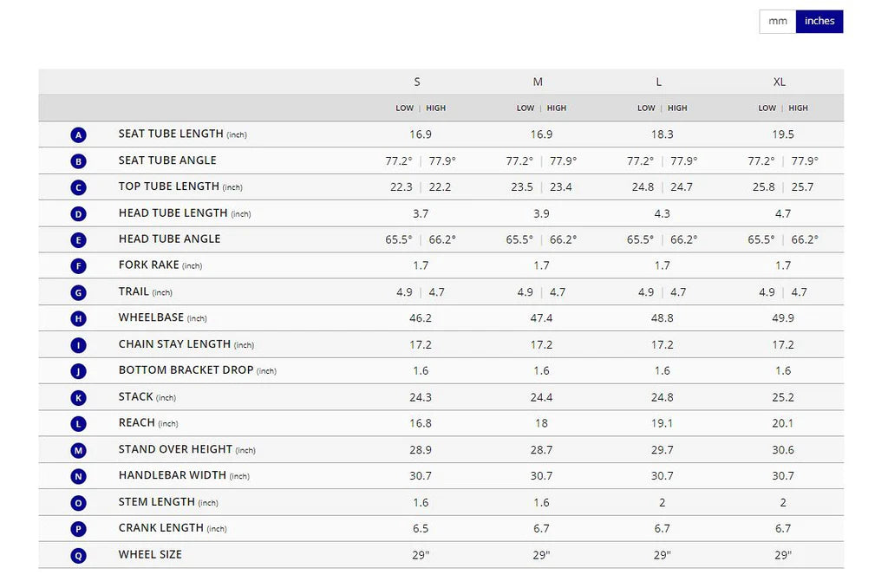888x588 pixels.
Task: Click the CHAIN STAY LENGTH row label
Action: click(x=174, y=344)
